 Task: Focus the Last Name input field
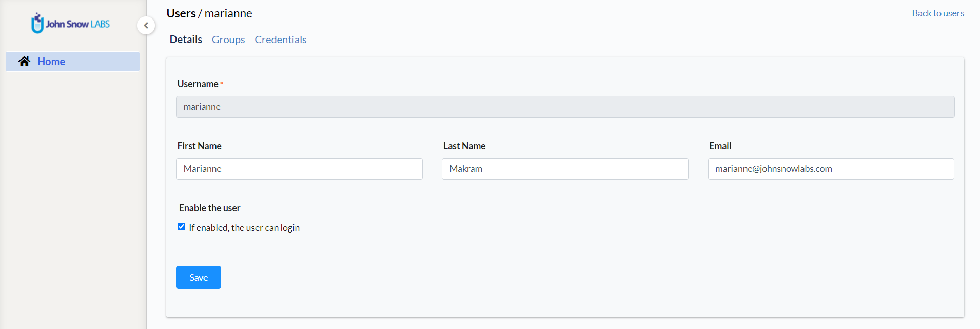click(565, 169)
